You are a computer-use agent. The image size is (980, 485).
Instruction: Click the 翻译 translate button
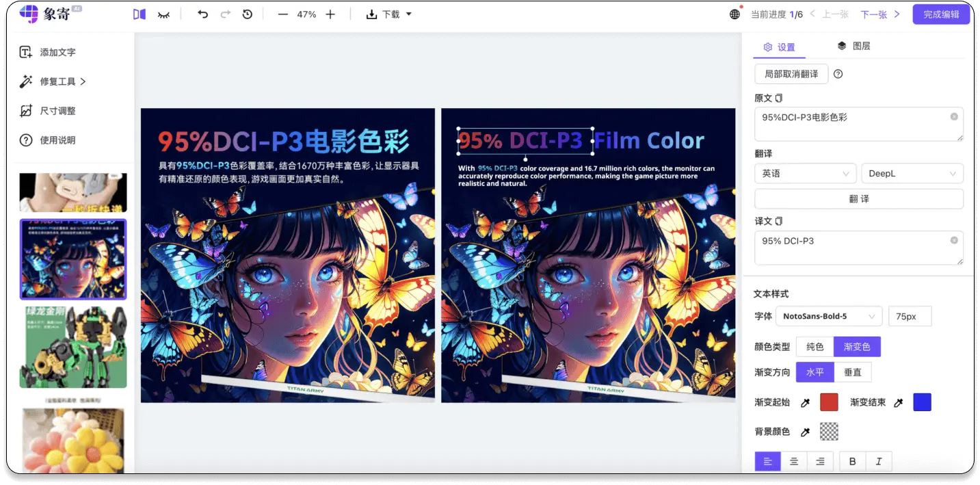(x=859, y=199)
